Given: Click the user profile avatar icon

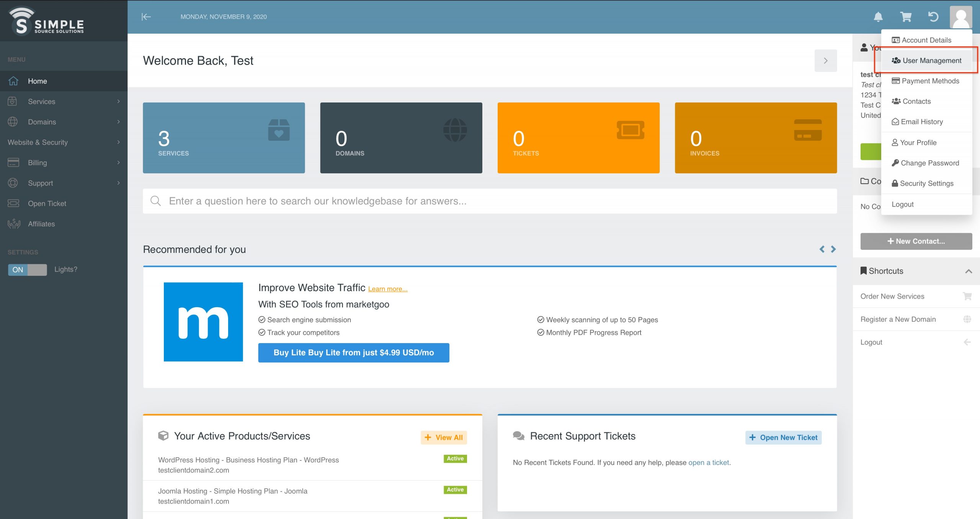Looking at the screenshot, I should pyautogui.click(x=961, y=17).
